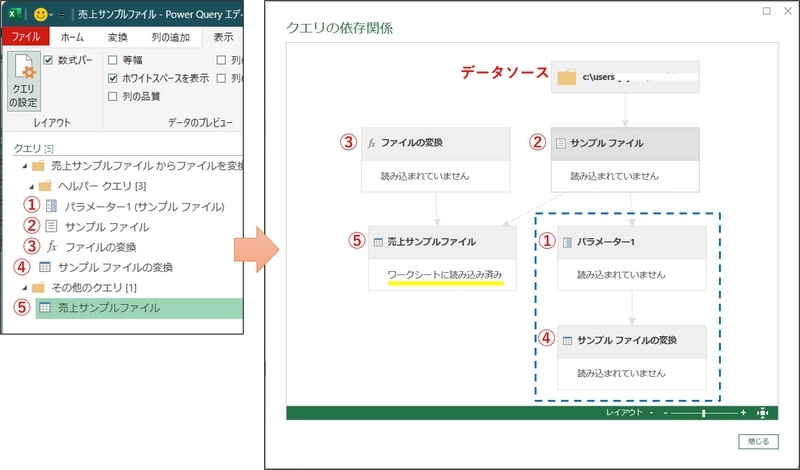Select ファイルの変換 in the query list

[101, 247]
